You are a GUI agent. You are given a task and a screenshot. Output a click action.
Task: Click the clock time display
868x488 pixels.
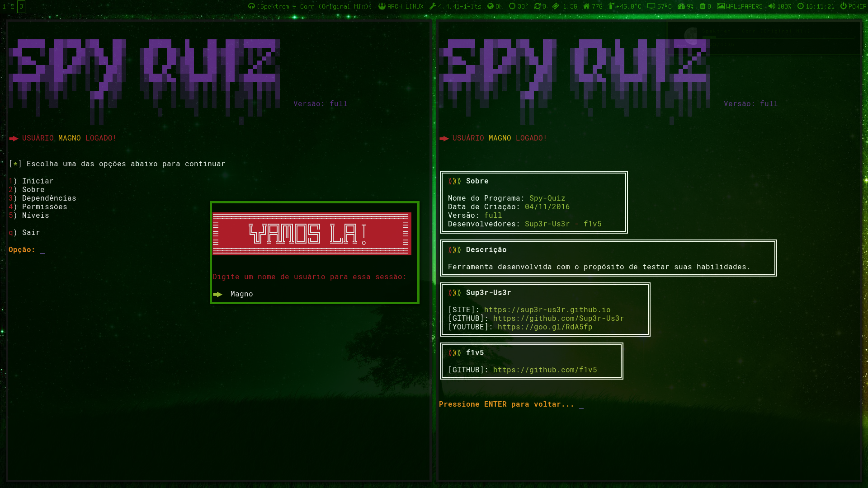(820, 6)
